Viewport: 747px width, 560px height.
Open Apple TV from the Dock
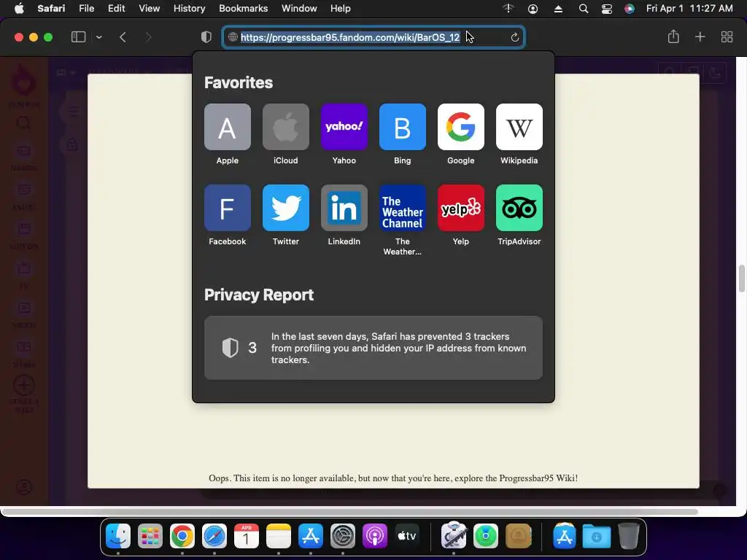point(407,536)
